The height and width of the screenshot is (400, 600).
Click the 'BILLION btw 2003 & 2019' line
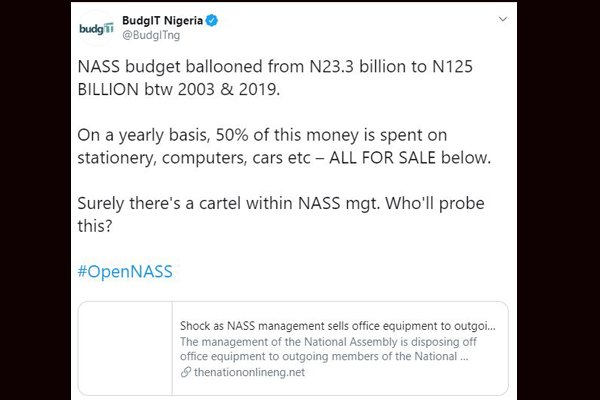pos(179,90)
